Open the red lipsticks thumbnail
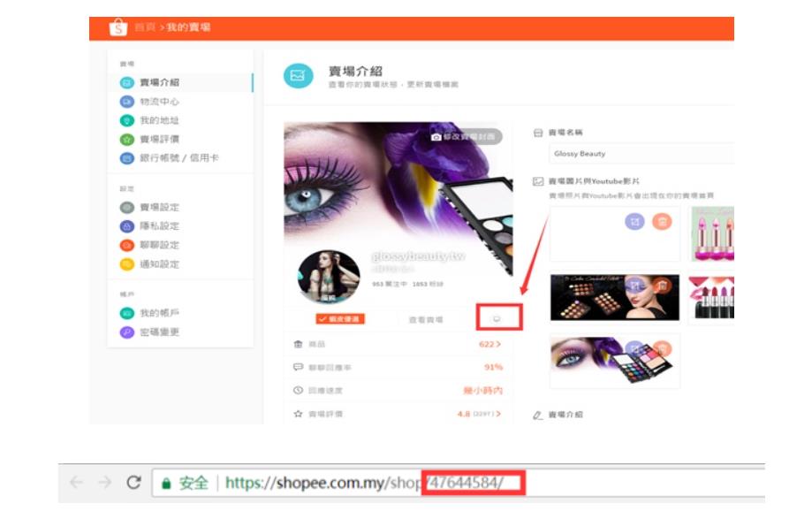The image size is (812, 511). click(x=711, y=297)
